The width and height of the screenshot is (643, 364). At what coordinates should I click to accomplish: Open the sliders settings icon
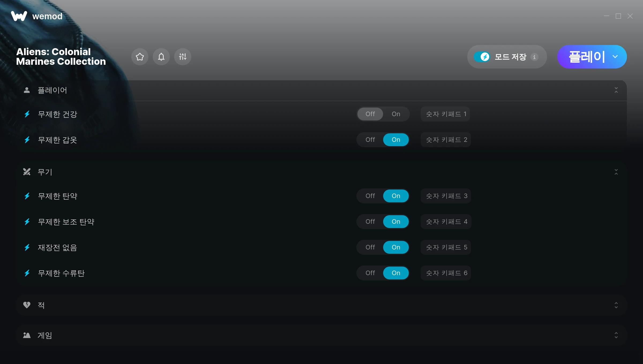[183, 57]
